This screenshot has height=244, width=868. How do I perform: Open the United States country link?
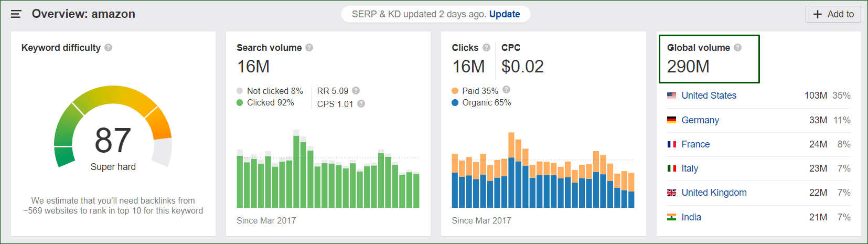tap(709, 96)
